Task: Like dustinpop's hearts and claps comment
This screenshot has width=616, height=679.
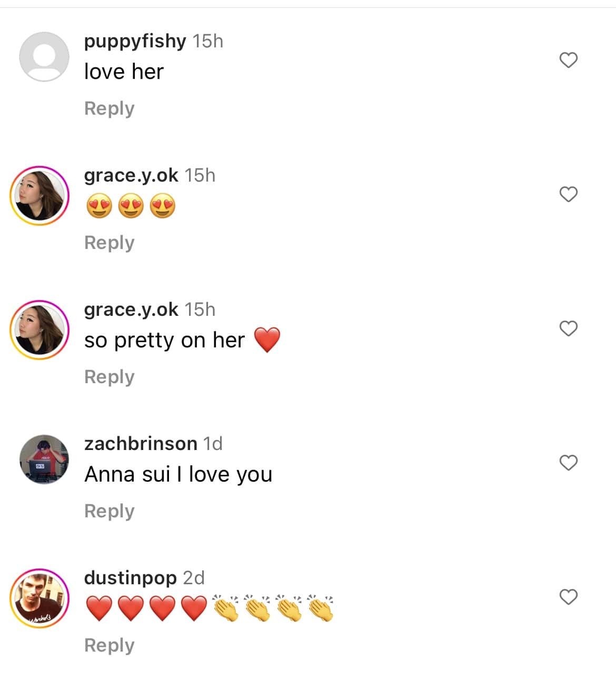Action: 568,597
